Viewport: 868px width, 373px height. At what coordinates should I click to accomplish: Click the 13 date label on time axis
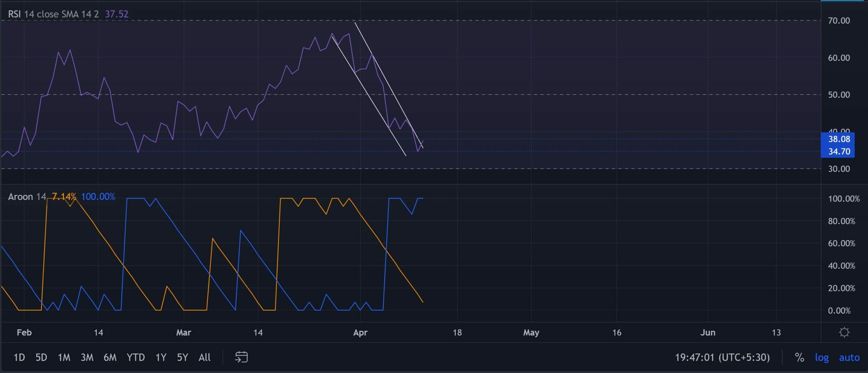click(776, 333)
